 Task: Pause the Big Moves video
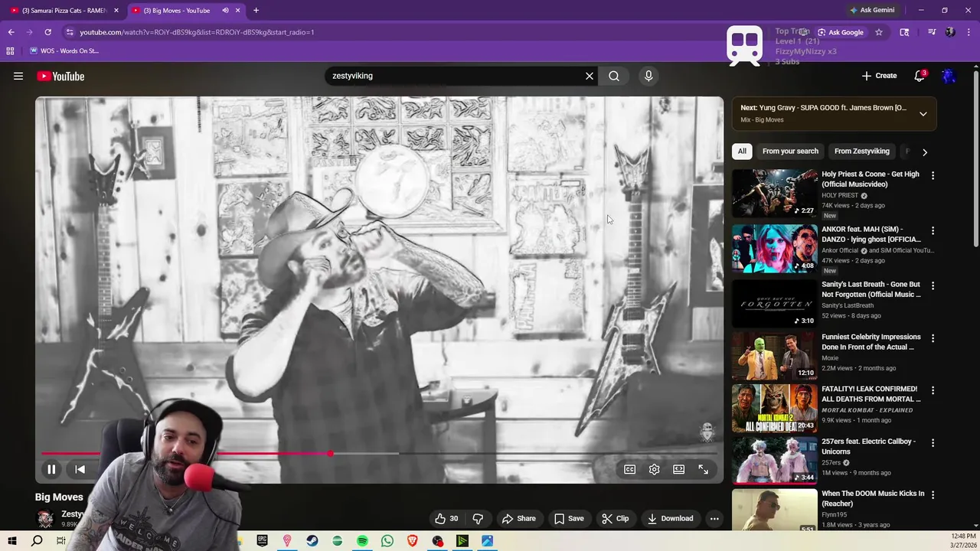tap(51, 469)
